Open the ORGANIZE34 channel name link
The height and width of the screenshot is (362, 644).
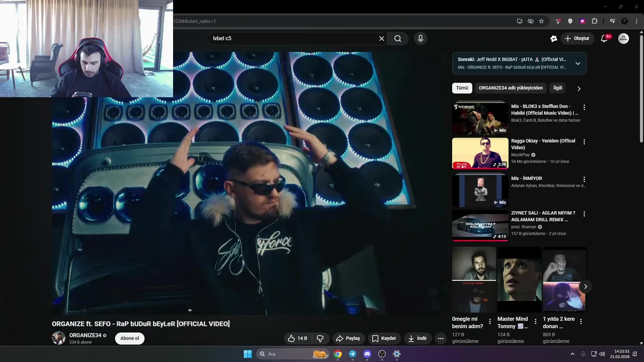(85, 335)
